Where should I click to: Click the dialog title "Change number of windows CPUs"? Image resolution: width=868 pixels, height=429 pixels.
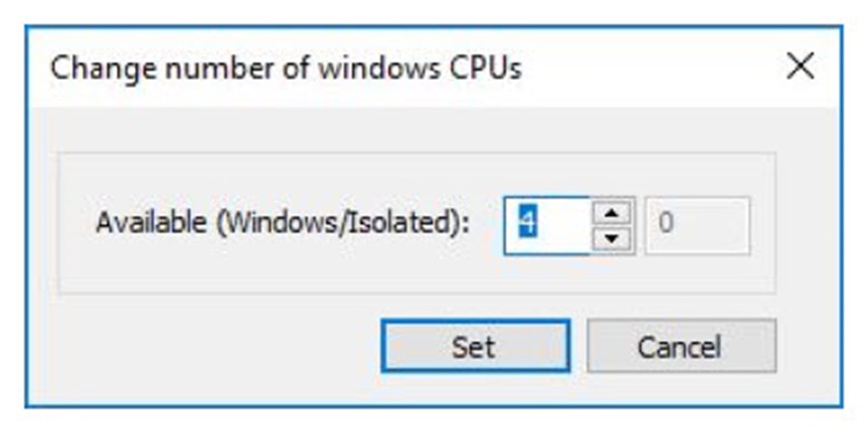click(285, 69)
